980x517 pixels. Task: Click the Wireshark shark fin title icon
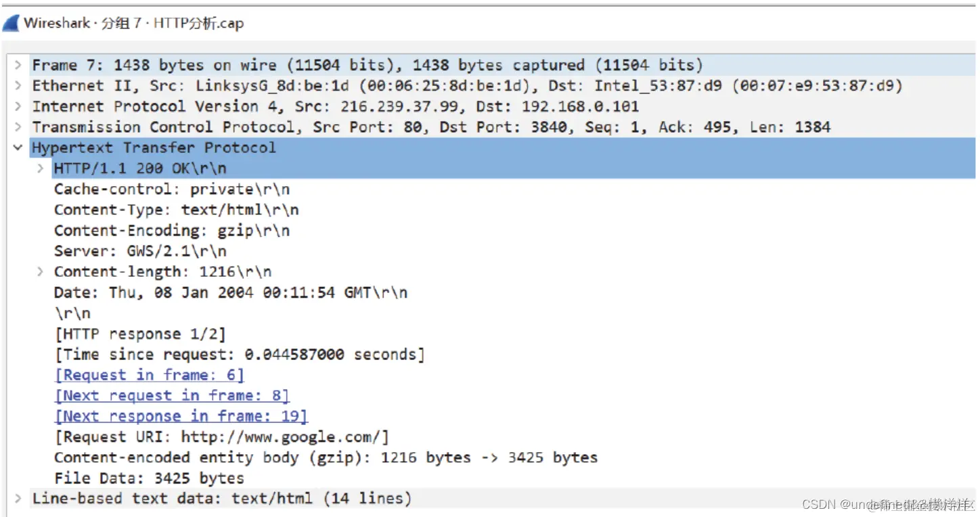pyautogui.click(x=11, y=23)
